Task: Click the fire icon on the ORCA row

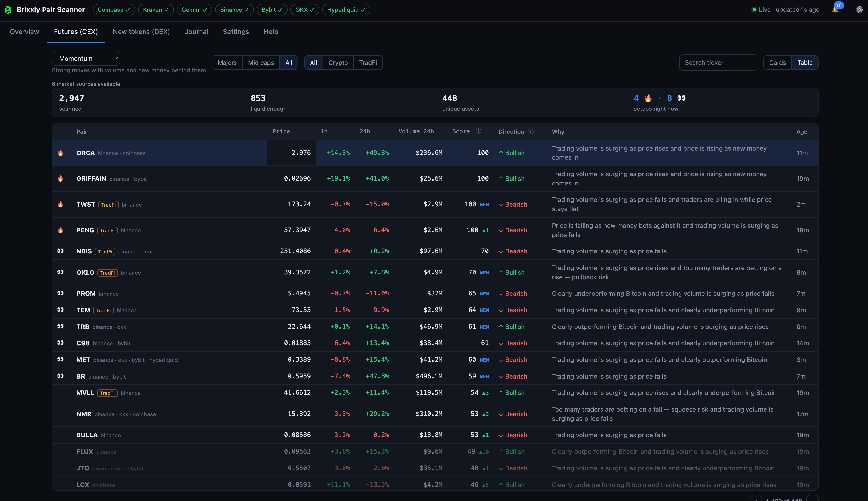Action: point(61,153)
